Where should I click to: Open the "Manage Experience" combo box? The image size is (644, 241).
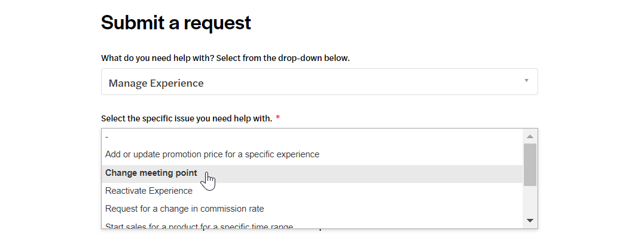click(x=319, y=82)
